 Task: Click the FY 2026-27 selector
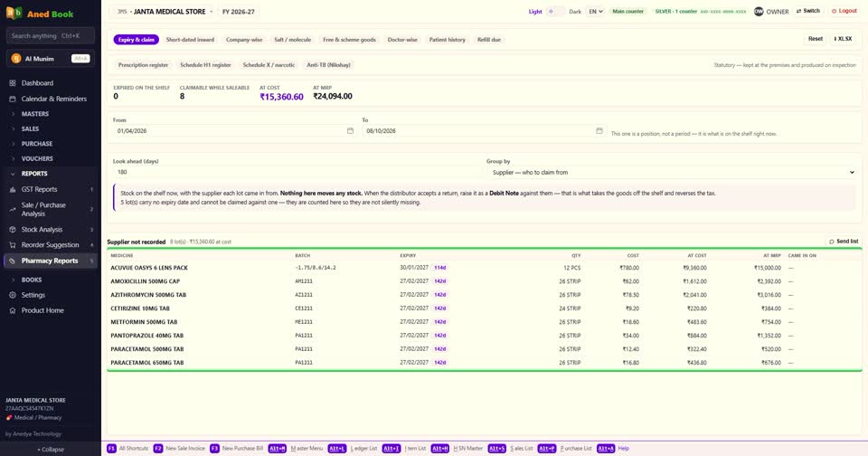point(239,11)
